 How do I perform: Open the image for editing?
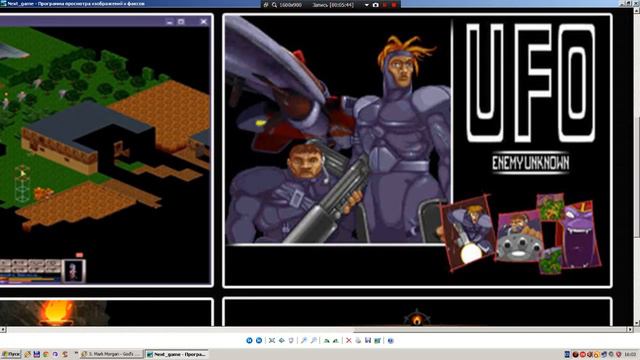tap(378, 340)
